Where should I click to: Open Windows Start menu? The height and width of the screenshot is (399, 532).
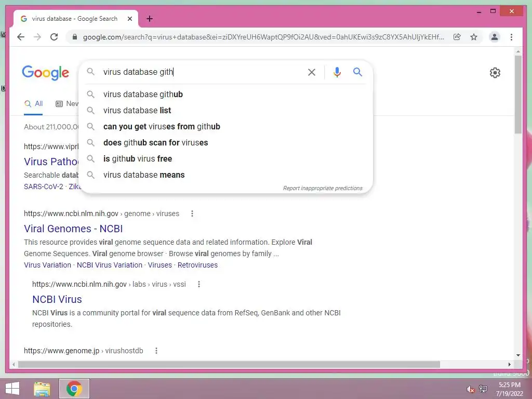[12, 389]
